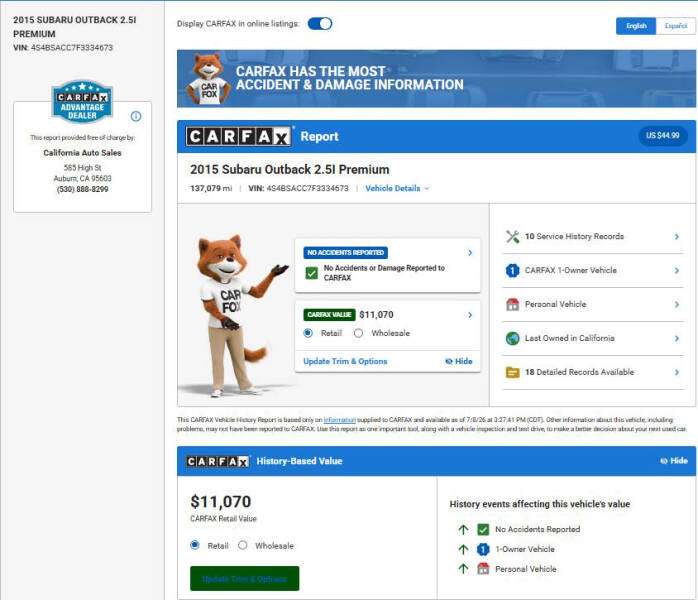The image size is (698, 600).
Task: Select Retail radio under History-Based Value
Action: click(195, 545)
